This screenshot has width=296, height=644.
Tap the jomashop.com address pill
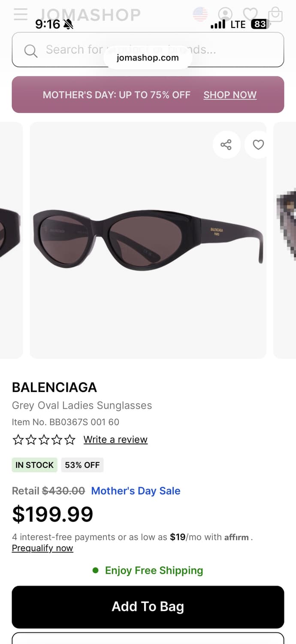point(148,58)
